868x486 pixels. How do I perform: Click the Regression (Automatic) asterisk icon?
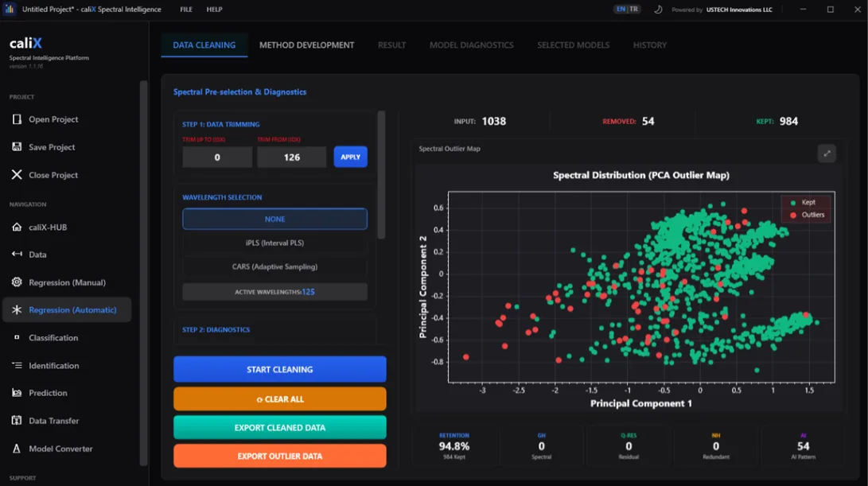coord(17,310)
